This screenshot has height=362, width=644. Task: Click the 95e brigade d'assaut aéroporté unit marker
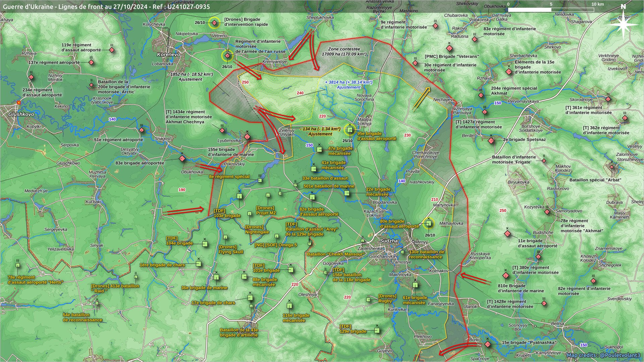coord(350,129)
